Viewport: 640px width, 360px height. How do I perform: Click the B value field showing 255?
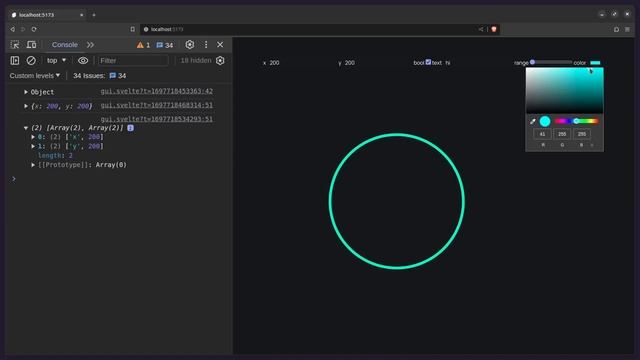(x=582, y=134)
